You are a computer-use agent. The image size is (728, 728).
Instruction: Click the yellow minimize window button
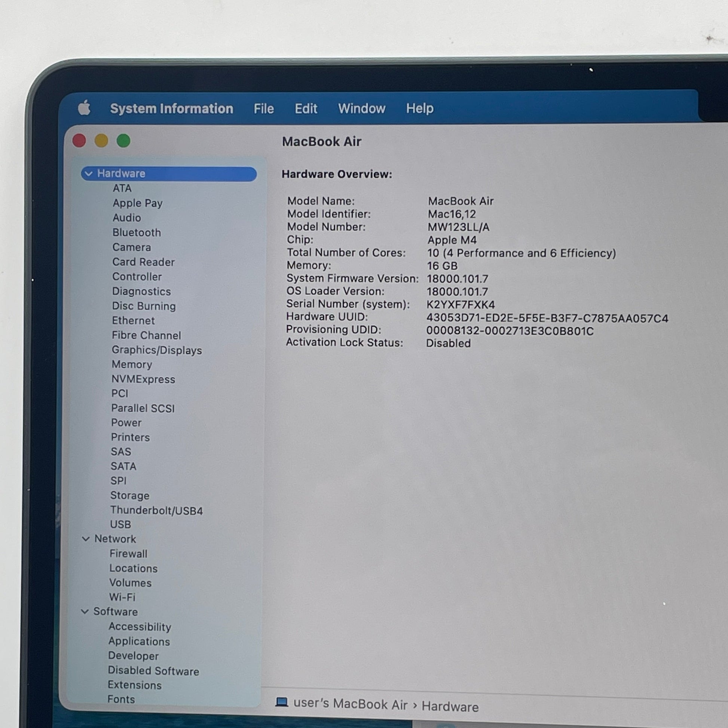(x=101, y=141)
